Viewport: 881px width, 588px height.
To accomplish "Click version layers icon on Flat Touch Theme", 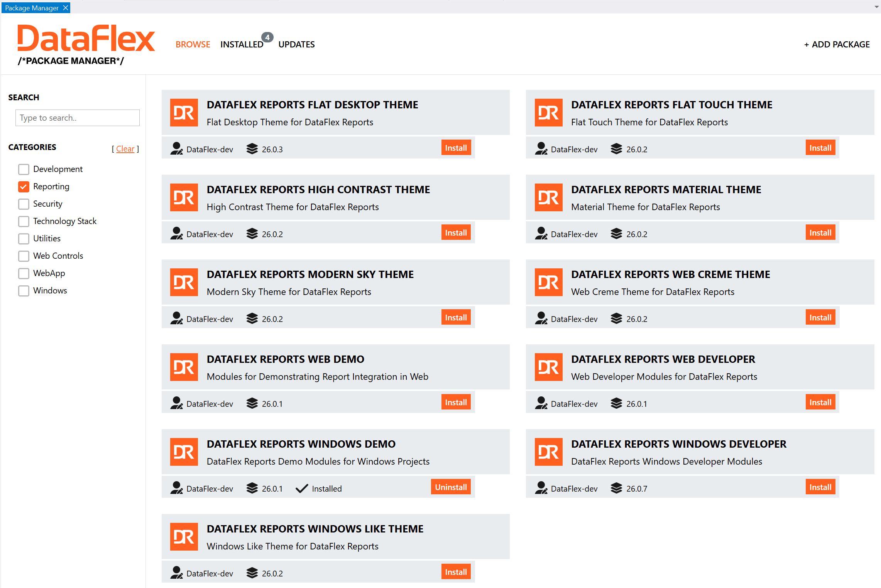I will coord(616,149).
